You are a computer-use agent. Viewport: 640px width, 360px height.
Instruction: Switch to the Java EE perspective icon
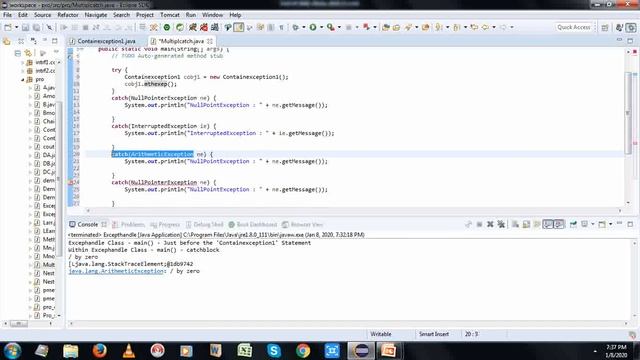coord(619,27)
